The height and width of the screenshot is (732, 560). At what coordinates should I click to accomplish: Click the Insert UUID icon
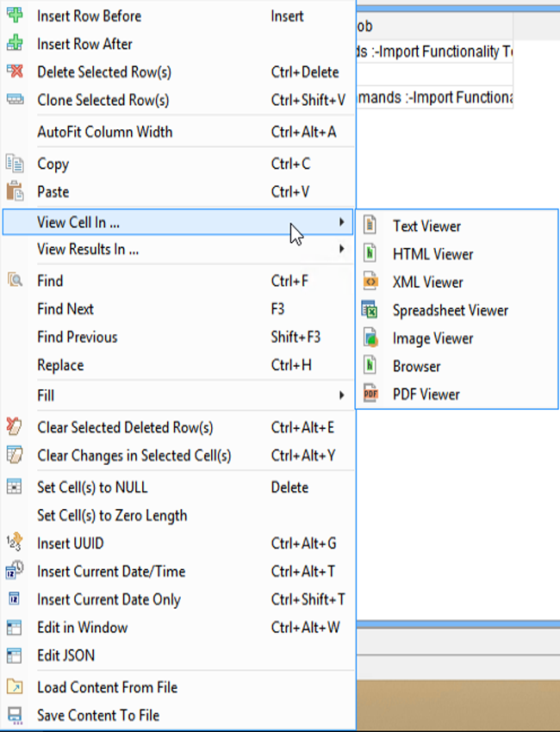(x=15, y=543)
